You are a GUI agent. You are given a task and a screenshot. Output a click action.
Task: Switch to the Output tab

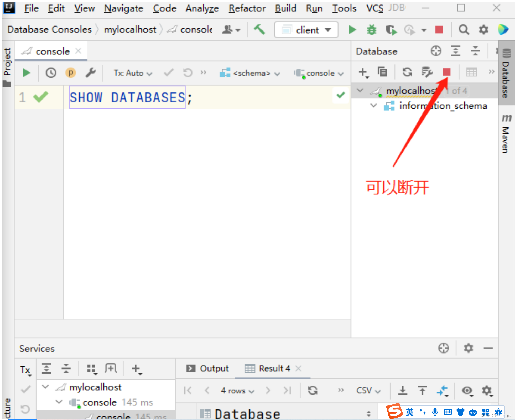point(207,368)
